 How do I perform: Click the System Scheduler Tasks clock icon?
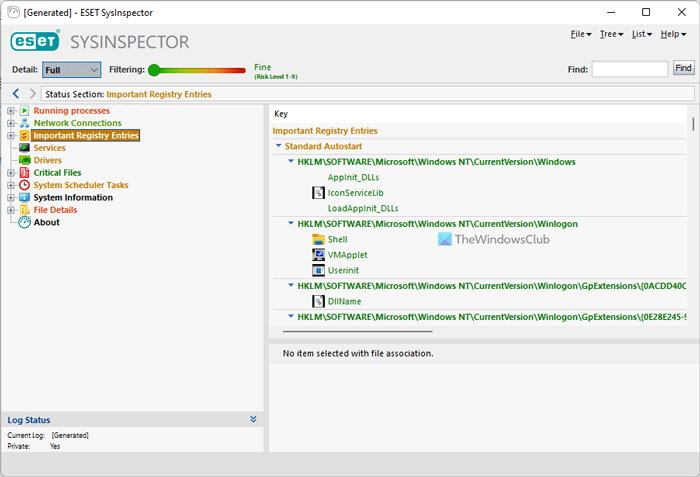pos(25,185)
